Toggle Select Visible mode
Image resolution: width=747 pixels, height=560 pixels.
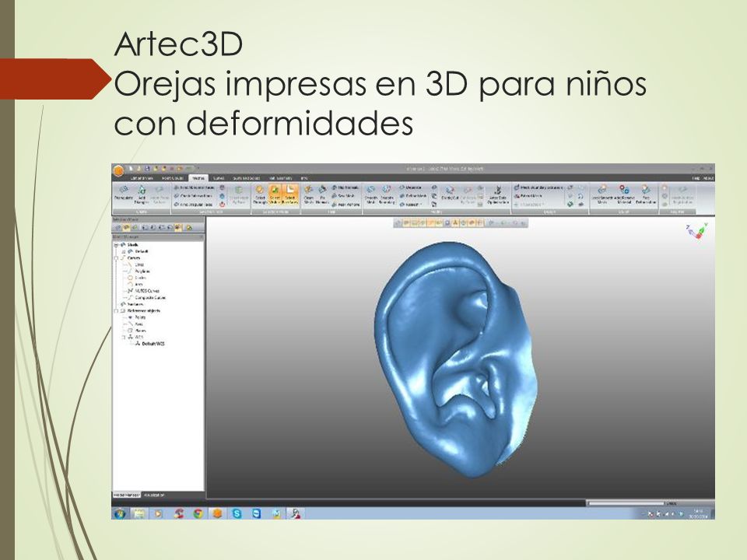click(x=275, y=194)
